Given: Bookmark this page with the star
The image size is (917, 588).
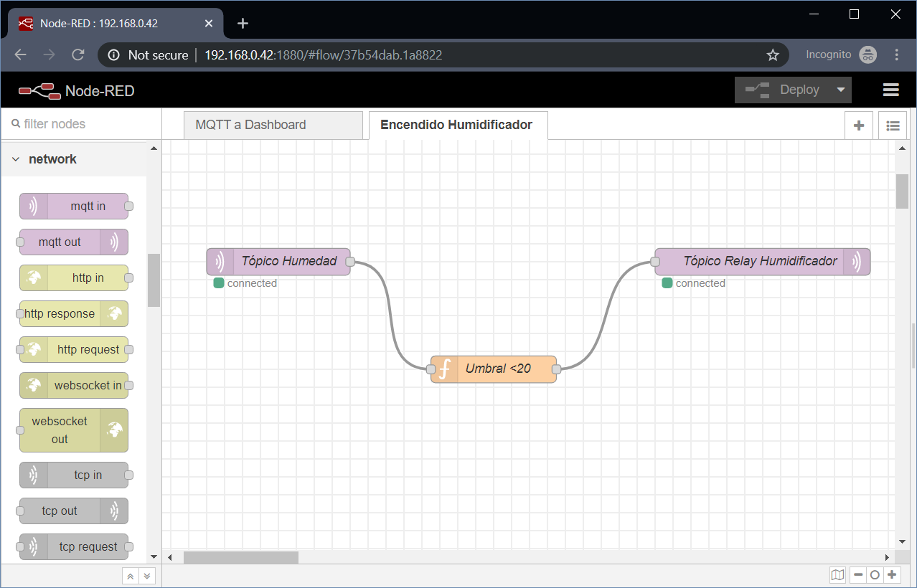Looking at the screenshot, I should pos(773,54).
